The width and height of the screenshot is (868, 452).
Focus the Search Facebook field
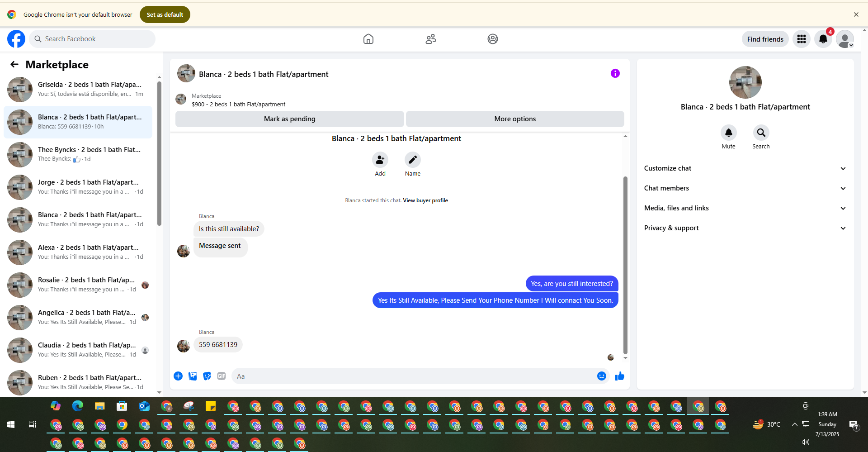[x=92, y=39]
